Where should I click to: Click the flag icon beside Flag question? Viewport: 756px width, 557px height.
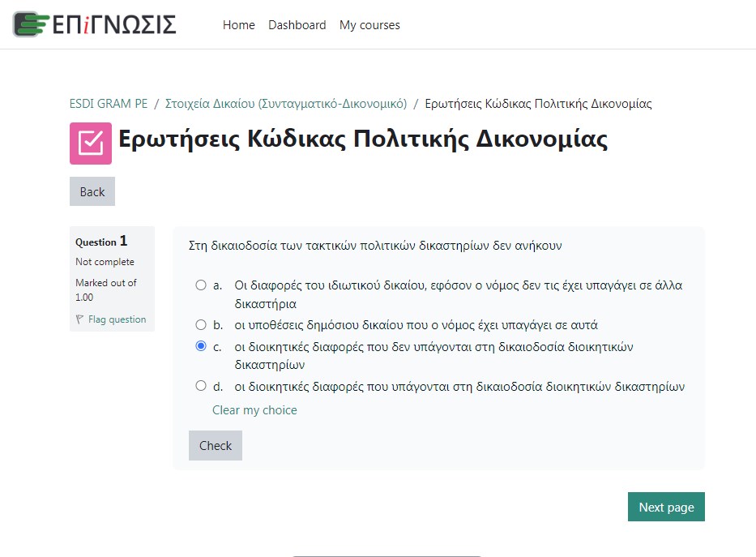(x=80, y=319)
